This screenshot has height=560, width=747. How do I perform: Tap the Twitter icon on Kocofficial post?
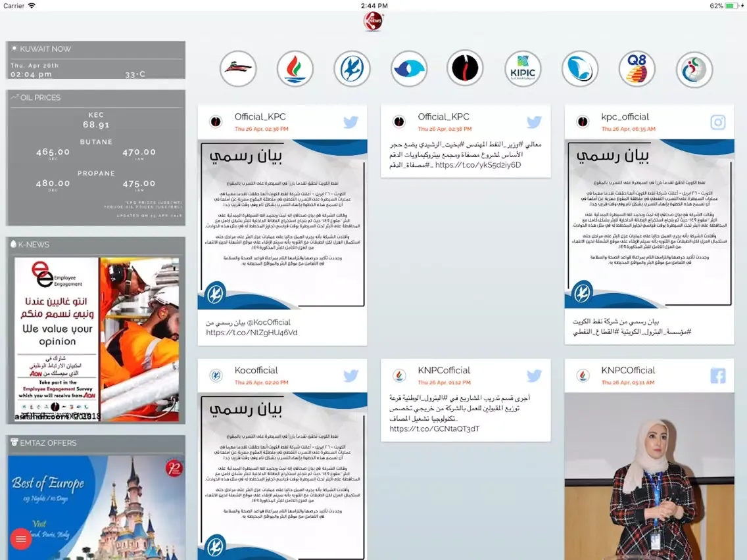[x=350, y=376]
